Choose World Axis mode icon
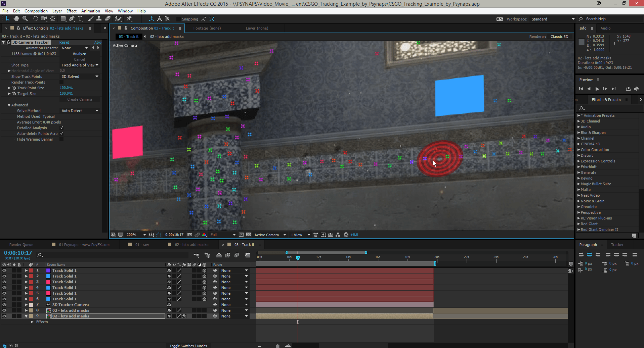 (x=159, y=19)
